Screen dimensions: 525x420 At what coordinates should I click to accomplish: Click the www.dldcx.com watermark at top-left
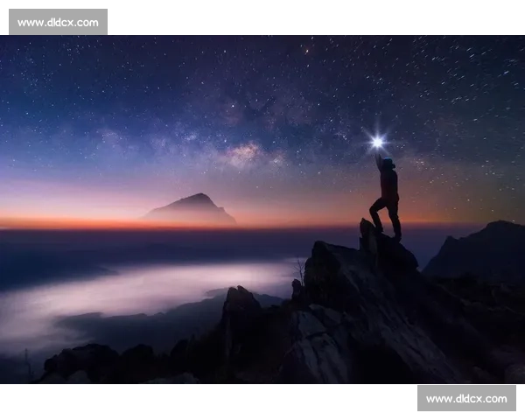click(x=59, y=21)
